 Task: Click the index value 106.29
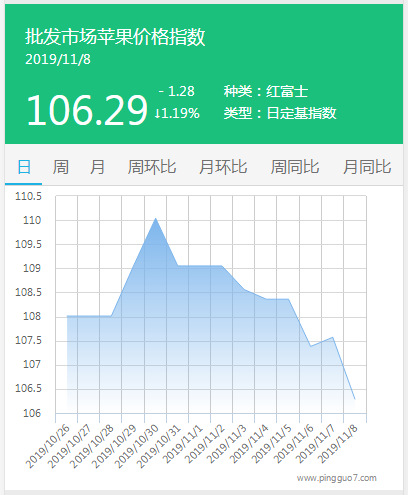click(87, 110)
